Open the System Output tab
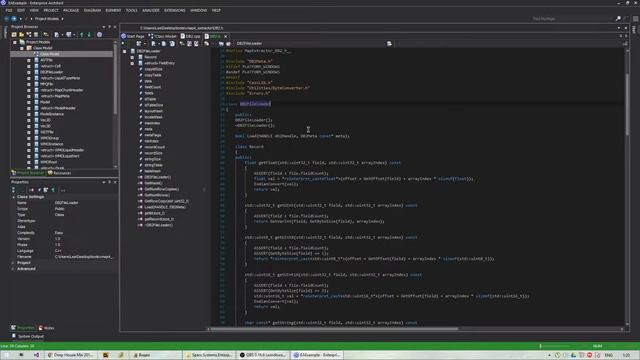 coord(28,336)
